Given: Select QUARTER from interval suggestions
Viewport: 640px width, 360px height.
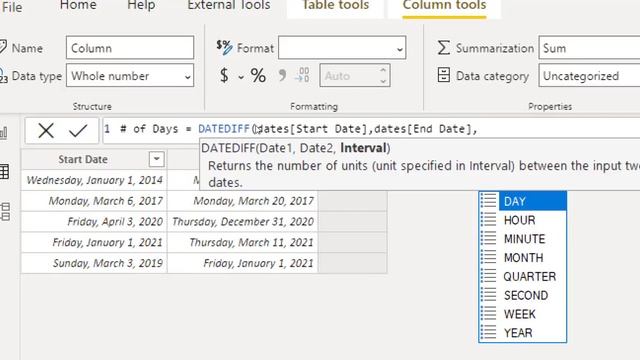Looking at the screenshot, I should click(x=522, y=277).
